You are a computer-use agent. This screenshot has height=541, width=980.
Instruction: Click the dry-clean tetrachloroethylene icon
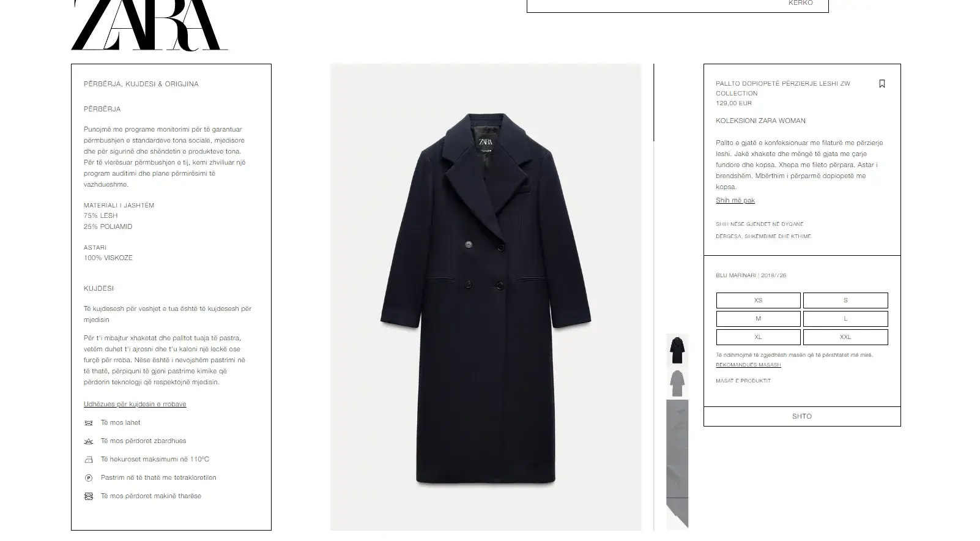(x=89, y=478)
